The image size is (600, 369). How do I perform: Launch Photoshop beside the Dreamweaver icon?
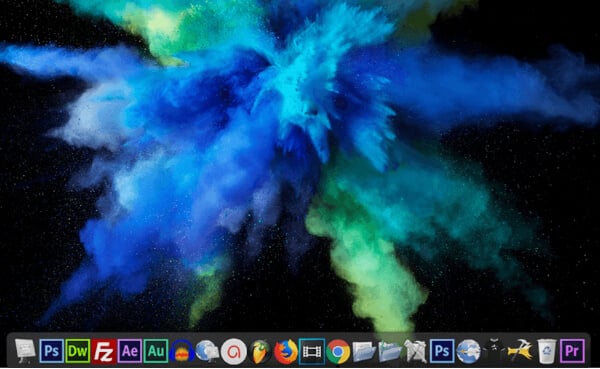tap(52, 351)
